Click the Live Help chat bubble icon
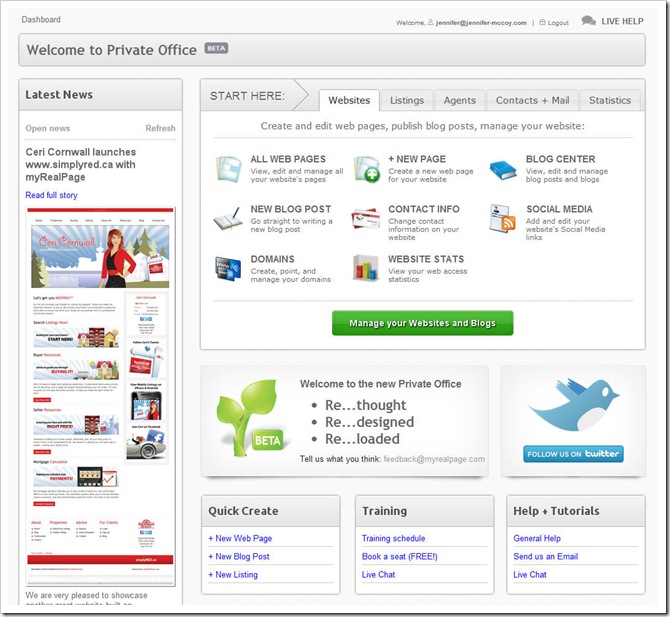 (588, 21)
